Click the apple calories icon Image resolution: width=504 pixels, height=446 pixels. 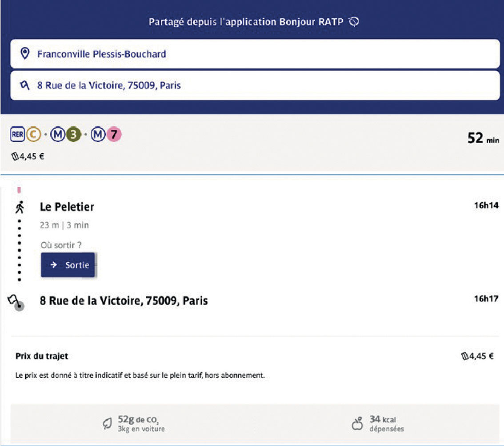[357, 424]
